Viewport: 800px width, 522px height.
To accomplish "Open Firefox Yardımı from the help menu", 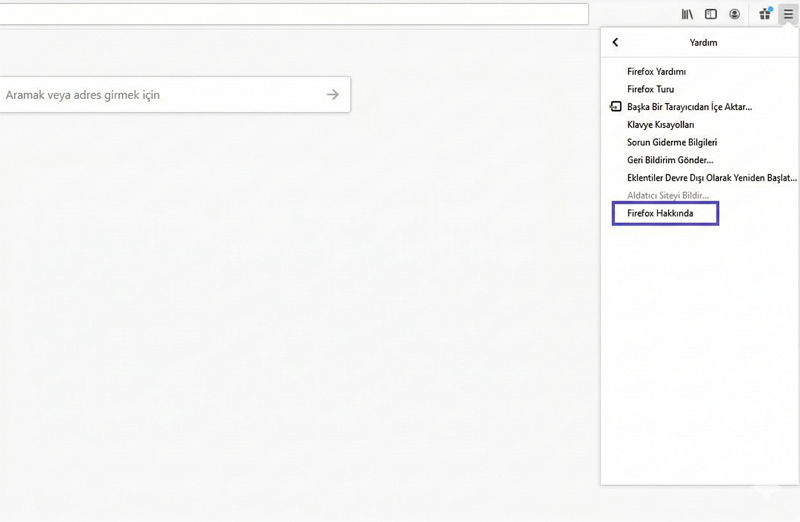I will [x=656, y=72].
